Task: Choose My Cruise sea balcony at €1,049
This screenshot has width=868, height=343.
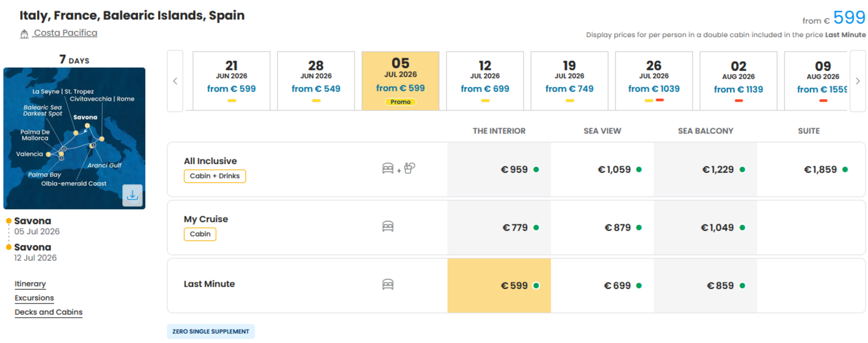Action: (x=705, y=228)
